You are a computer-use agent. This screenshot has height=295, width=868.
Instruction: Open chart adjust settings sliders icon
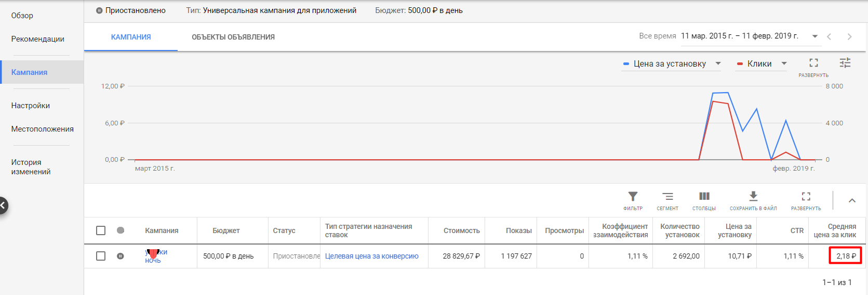point(845,63)
